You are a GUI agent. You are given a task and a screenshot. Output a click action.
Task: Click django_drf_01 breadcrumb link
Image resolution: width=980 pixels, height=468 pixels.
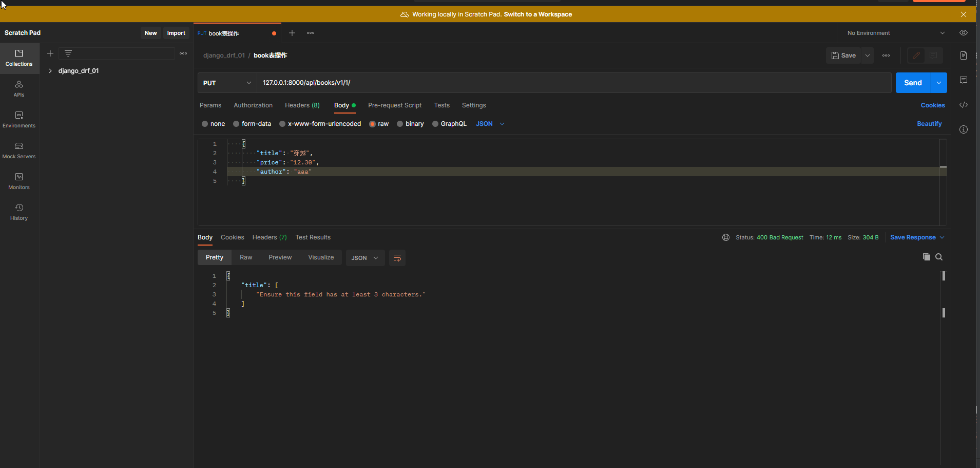coord(224,55)
